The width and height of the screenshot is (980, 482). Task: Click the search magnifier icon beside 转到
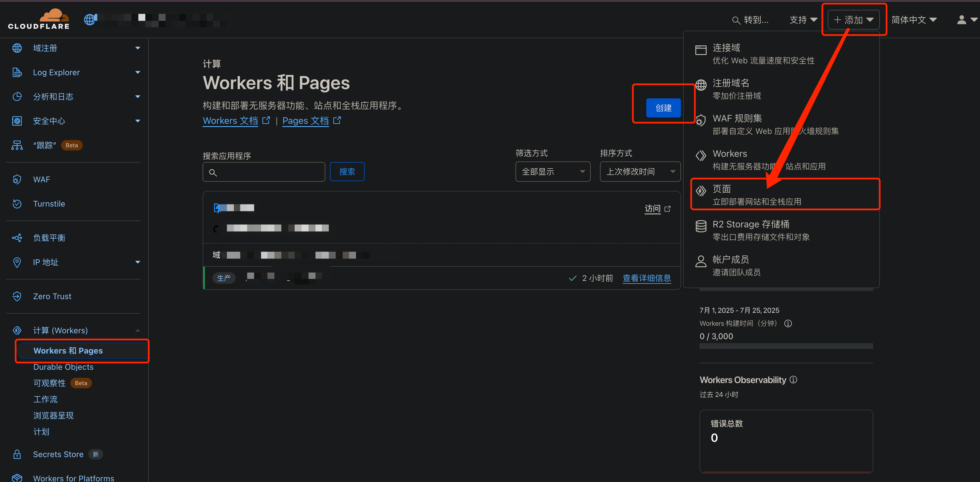coord(736,20)
